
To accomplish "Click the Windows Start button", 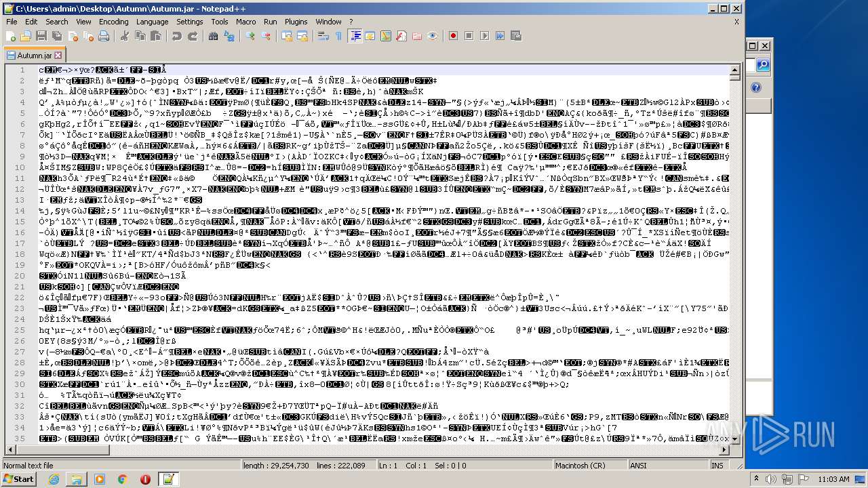I will [18, 479].
